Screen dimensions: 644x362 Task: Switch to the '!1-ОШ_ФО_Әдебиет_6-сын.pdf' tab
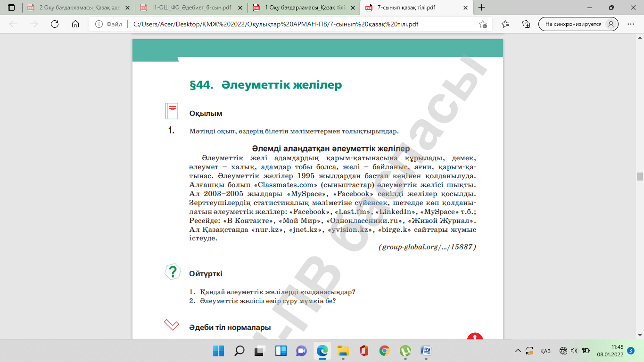click(191, 8)
